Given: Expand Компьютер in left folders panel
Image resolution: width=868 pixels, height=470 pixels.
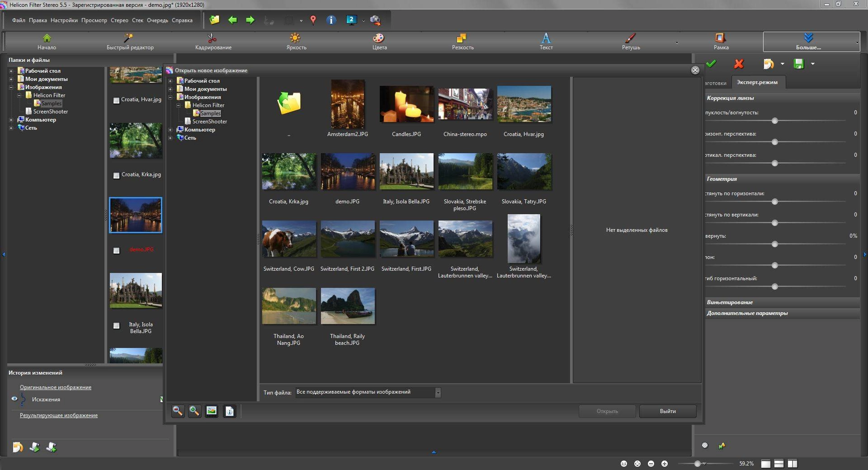Looking at the screenshot, I should coord(11,120).
